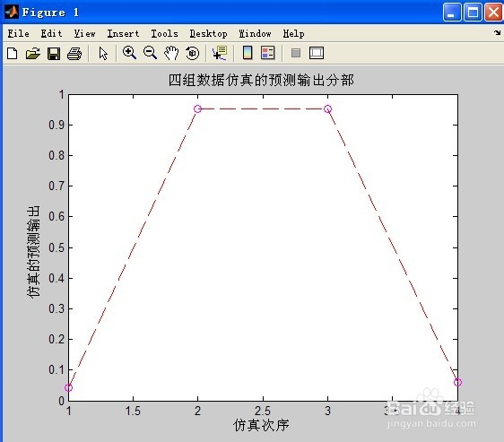The width and height of the screenshot is (504, 442).
Task: Click the MATLAB logo in the title bar
Action: [12, 12]
